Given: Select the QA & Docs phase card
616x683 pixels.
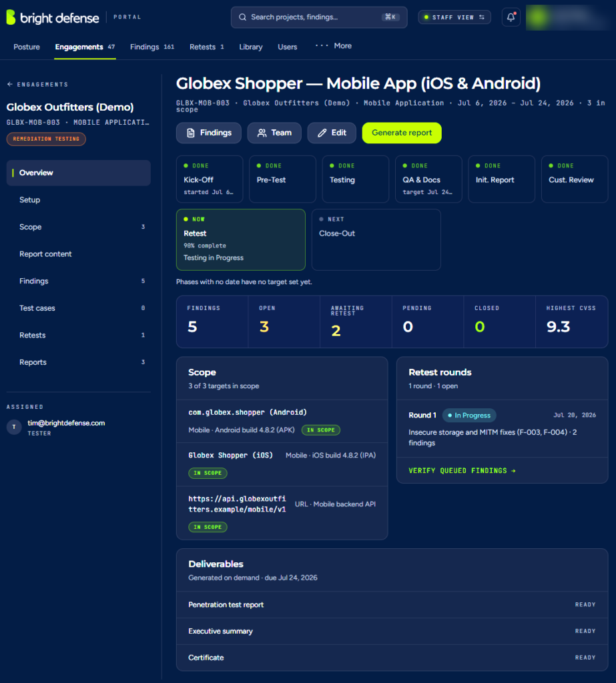Looking at the screenshot, I should (x=428, y=179).
